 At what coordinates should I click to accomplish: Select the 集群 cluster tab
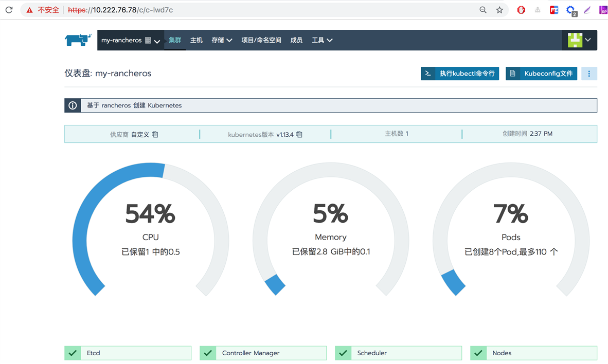pos(175,40)
